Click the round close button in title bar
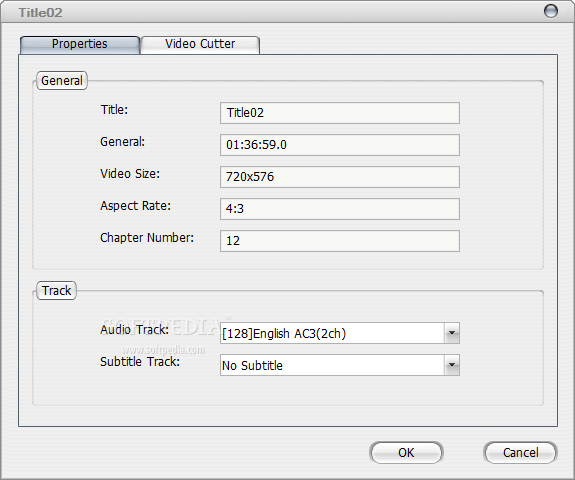Viewport: 575px width, 480px height. (550, 11)
